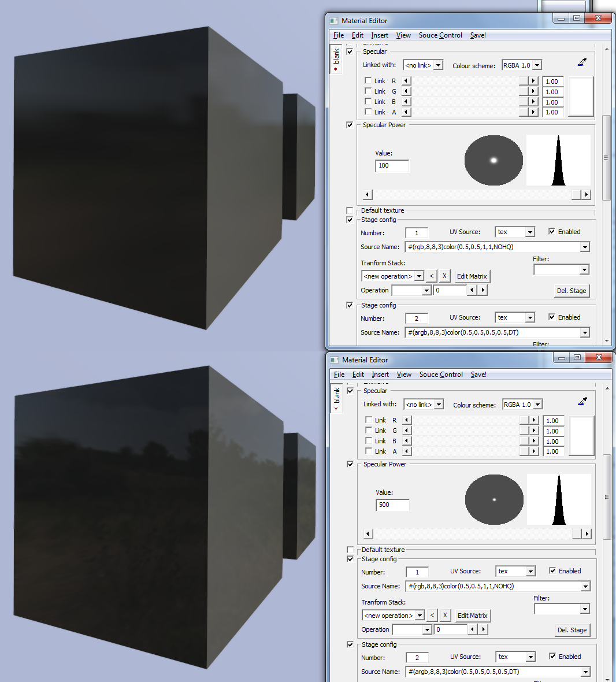Increase G slider right arrow in bottom editor
The image size is (616, 682).
point(534,431)
